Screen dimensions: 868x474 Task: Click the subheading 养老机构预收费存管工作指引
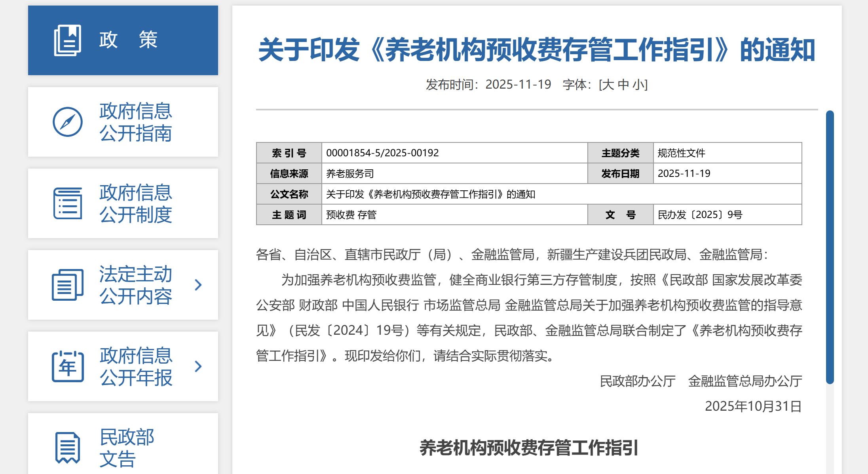click(529, 448)
